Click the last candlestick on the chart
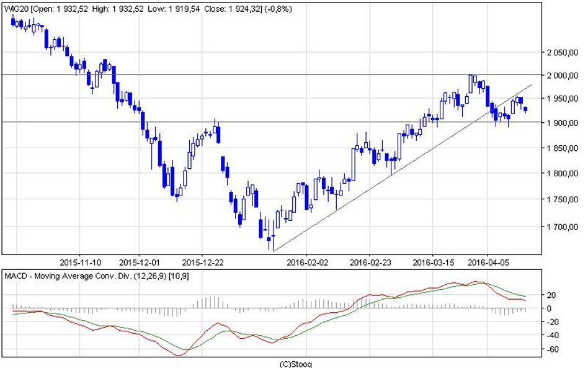Viewport: 588px width, 368px height. click(x=526, y=109)
